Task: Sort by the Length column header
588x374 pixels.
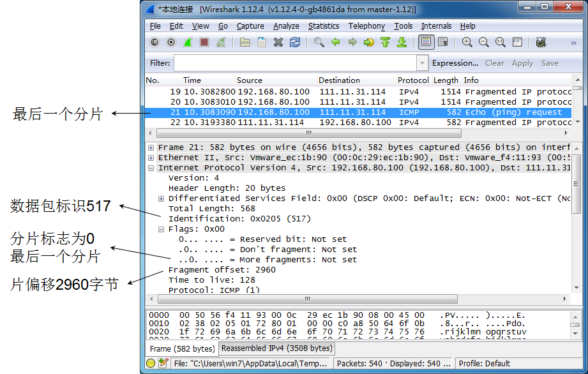Action: click(448, 80)
